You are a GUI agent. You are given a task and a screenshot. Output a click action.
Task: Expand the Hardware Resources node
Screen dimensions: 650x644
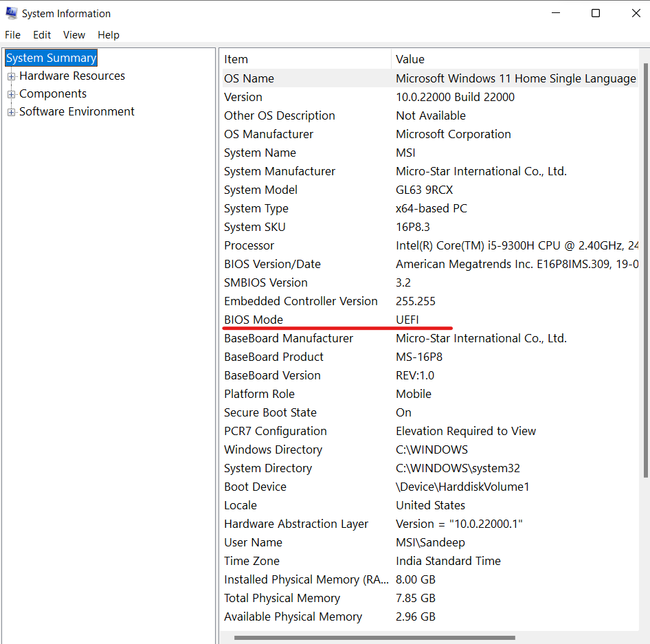pos(11,76)
